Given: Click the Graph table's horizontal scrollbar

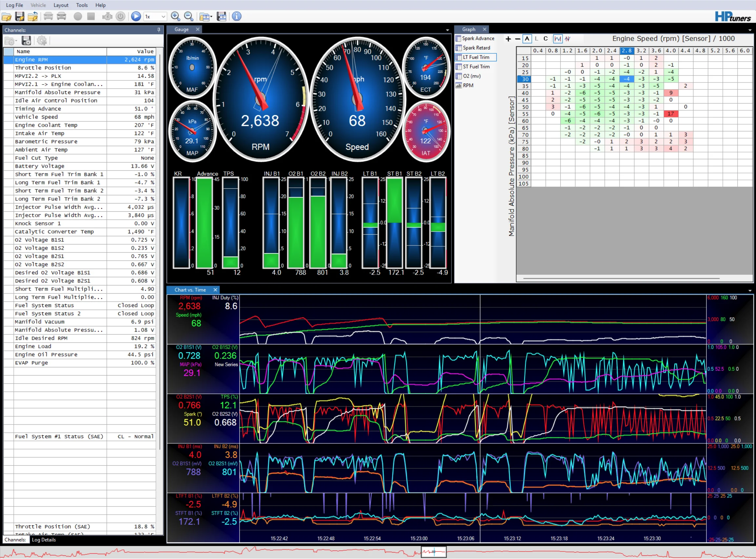Looking at the screenshot, I should coord(621,279).
